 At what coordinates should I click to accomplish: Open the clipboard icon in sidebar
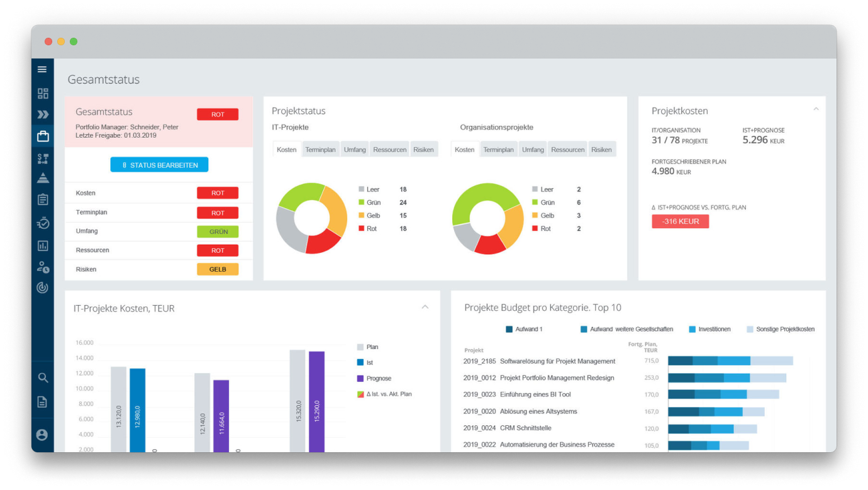click(x=43, y=199)
